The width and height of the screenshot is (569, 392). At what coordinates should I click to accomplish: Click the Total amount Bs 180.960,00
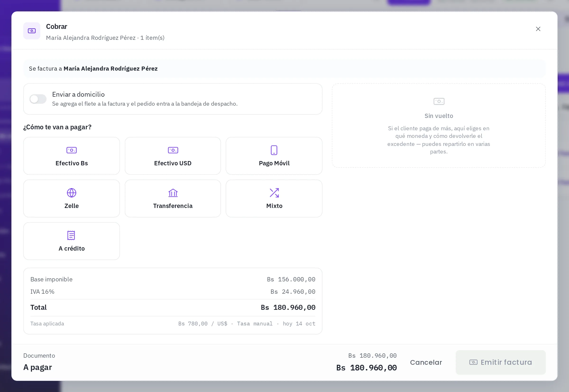[x=288, y=307]
